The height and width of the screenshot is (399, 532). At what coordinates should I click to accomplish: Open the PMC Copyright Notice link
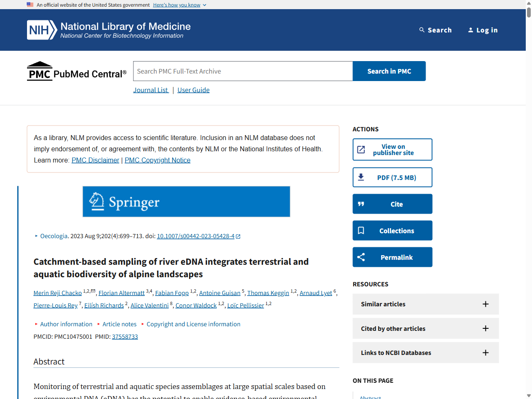pos(158,160)
